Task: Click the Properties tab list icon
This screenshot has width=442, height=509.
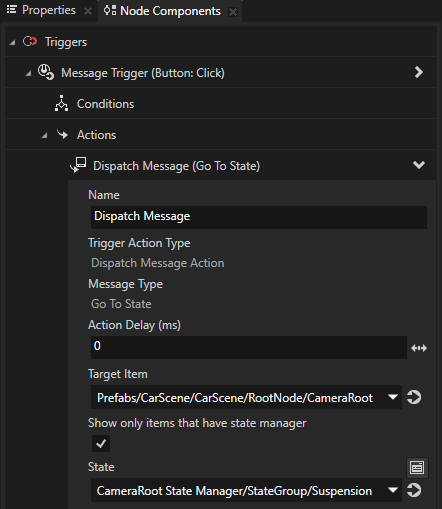Action: click(12, 10)
